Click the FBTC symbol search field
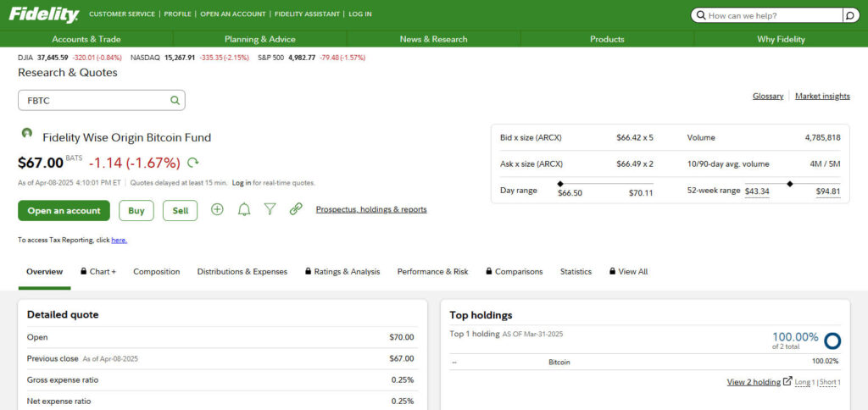The height and width of the screenshot is (410, 868). point(102,100)
